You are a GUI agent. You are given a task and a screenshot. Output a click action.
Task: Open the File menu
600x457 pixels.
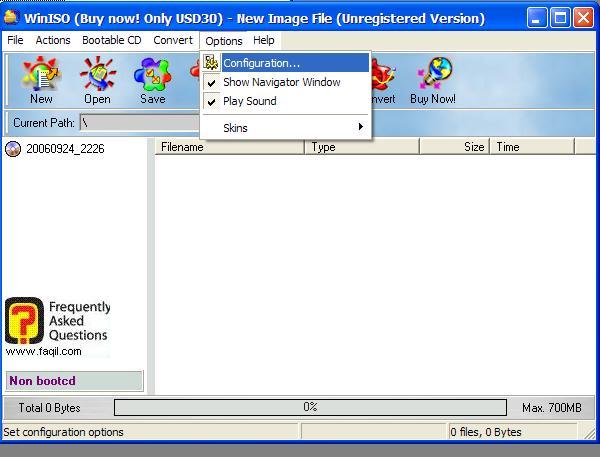(x=15, y=40)
